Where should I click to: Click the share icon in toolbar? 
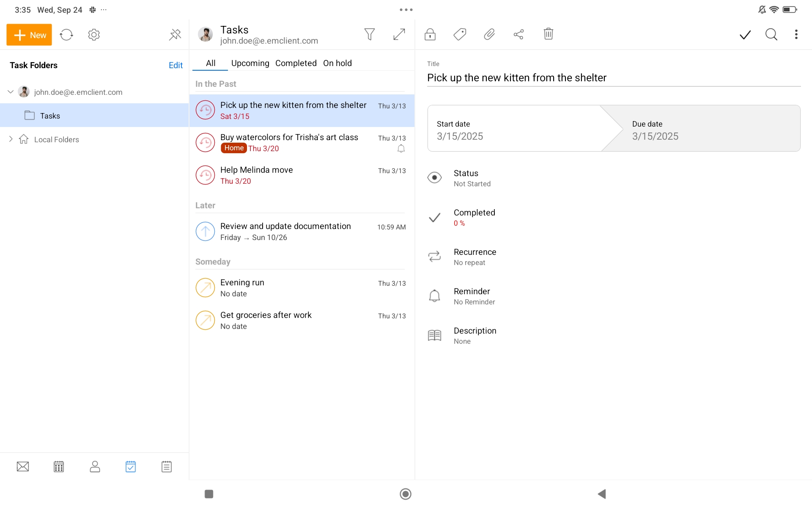point(518,34)
